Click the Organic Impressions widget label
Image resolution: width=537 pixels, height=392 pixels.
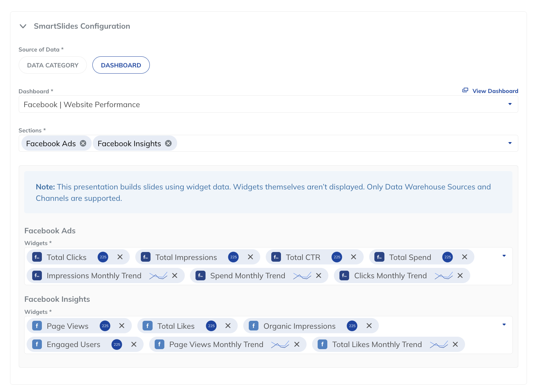pyautogui.click(x=300, y=326)
